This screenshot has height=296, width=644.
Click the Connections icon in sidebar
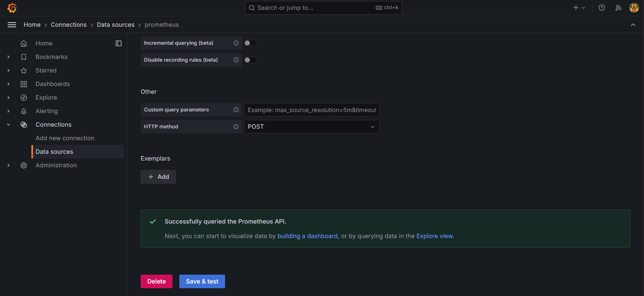(x=24, y=125)
